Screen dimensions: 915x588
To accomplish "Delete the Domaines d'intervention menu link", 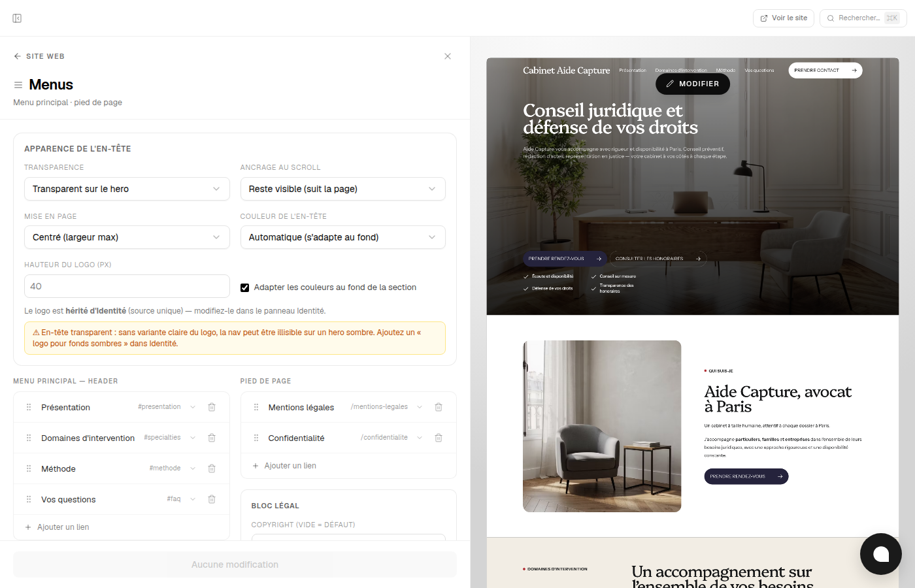I will click(x=212, y=438).
